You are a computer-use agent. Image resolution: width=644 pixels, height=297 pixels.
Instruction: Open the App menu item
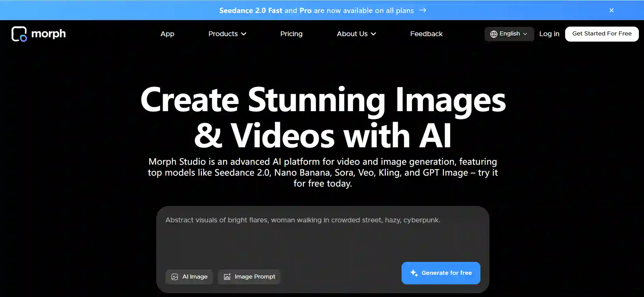pos(167,34)
